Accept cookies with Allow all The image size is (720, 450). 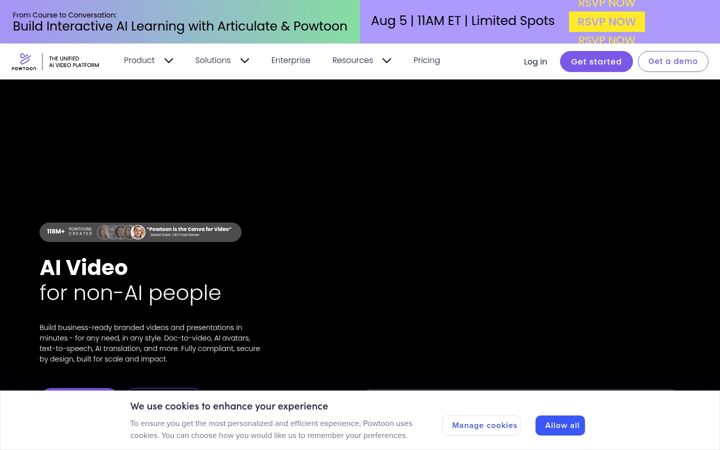562,426
